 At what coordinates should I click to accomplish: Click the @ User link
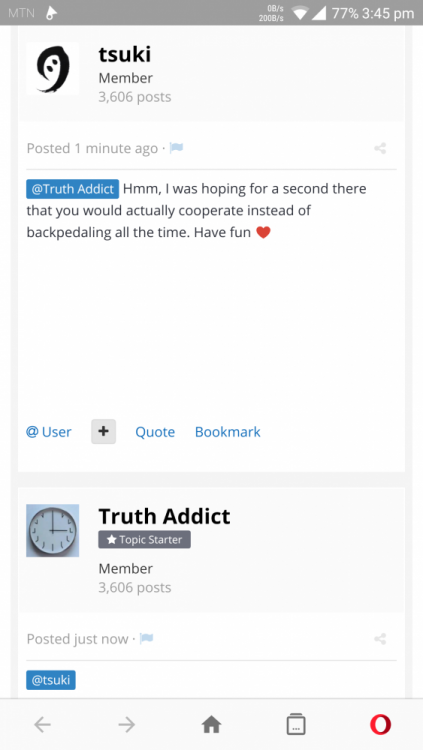(49, 432)
